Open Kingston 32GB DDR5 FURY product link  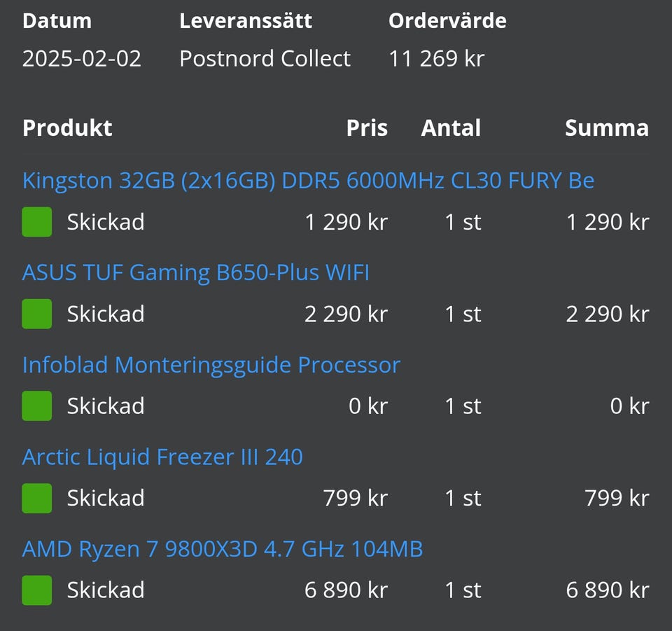point(308,181)
